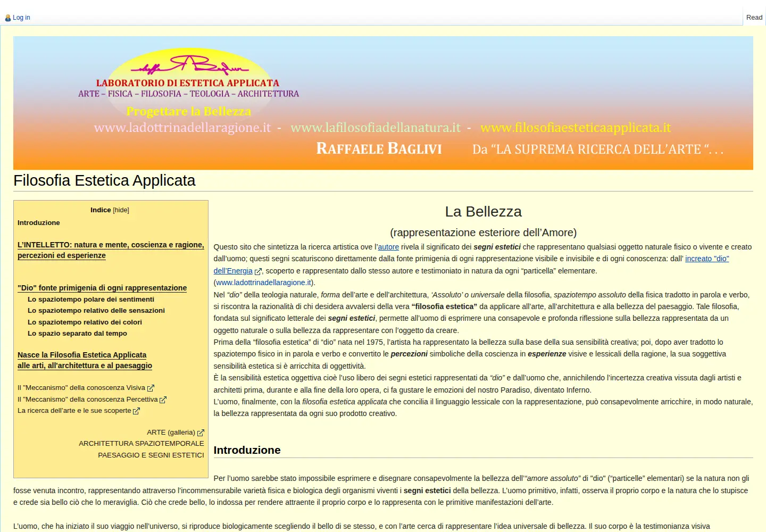Open ARCHITETTURA SPAZIOTEMPORALE
Screen dimensions: 766x532
[141, 444]
